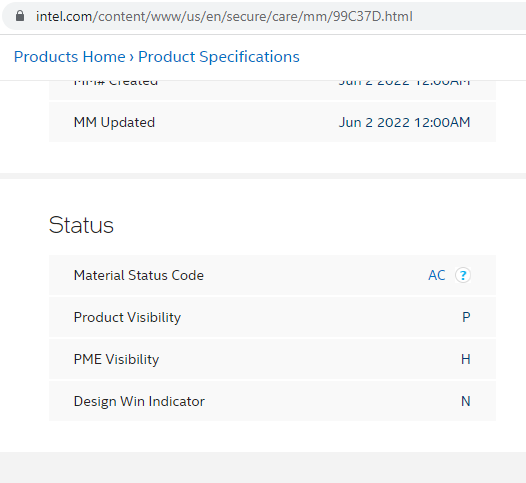This screenshot has width=526, height=483.
Task: Click the partially hidden MM# Created row
Action: point(272,90)
